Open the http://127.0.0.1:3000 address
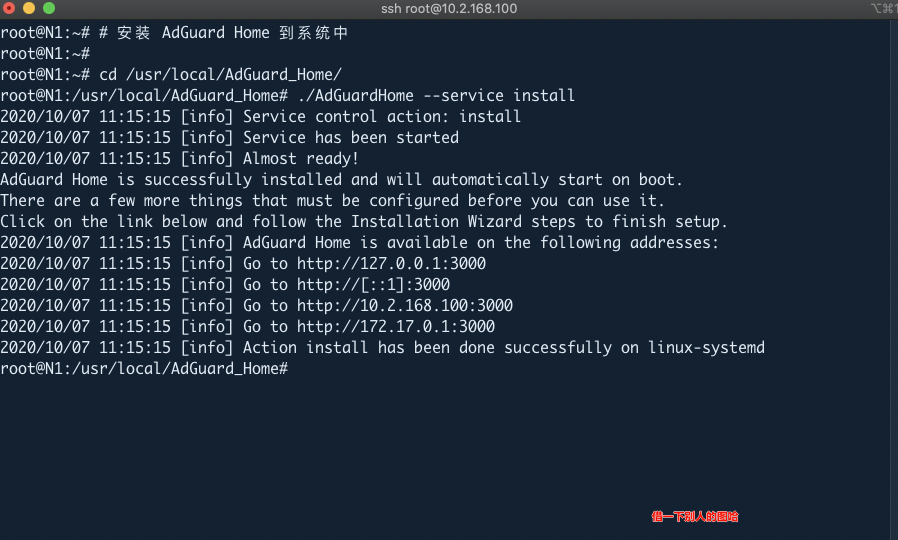Image resolution: width=898 pixels, height=540 pixels. [391, 263]
